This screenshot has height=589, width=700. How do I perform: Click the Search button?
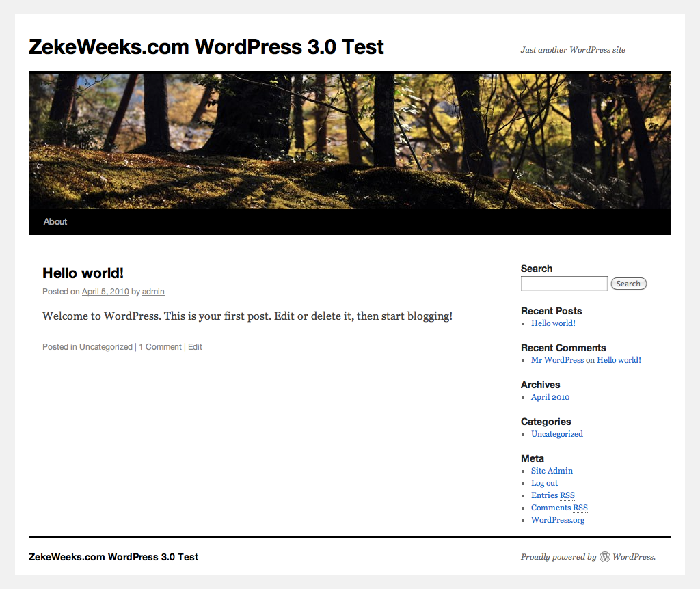click(628, 284)
